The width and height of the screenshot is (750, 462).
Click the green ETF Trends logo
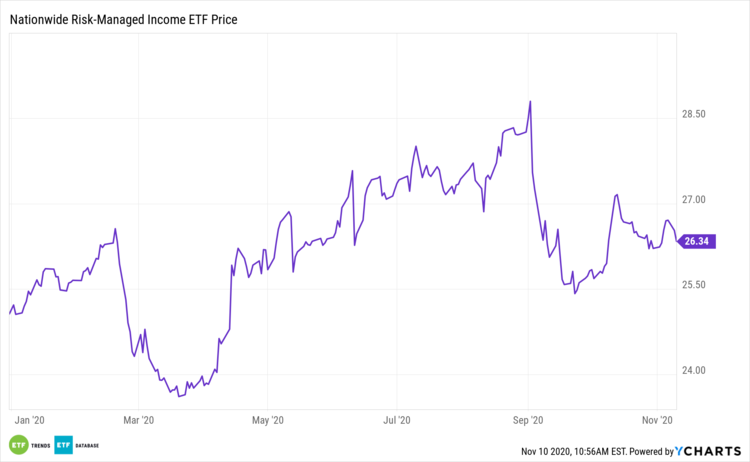tap(18, 445)
